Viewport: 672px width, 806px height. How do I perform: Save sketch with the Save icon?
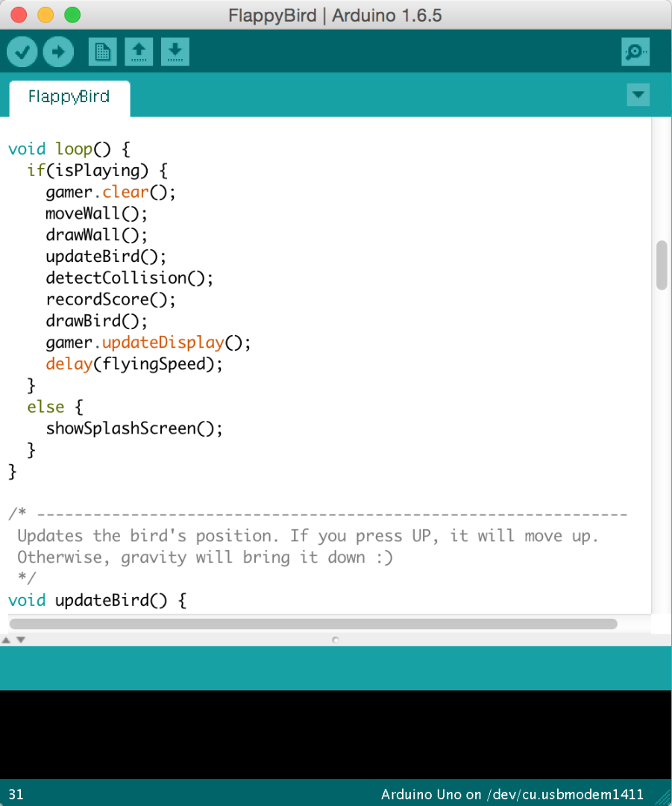(175, 51)
